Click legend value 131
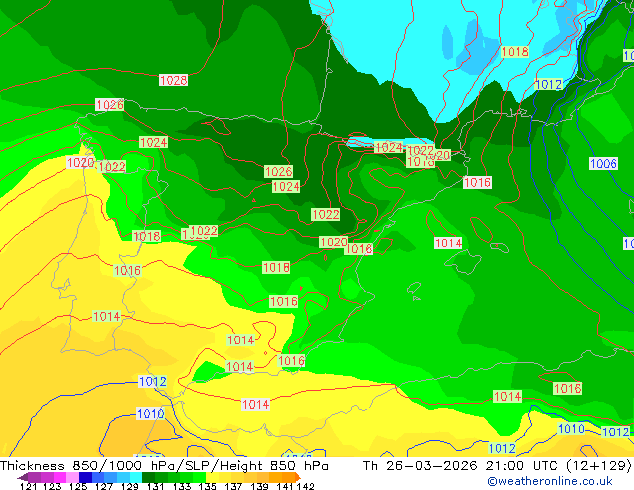 tap(155, 486)
